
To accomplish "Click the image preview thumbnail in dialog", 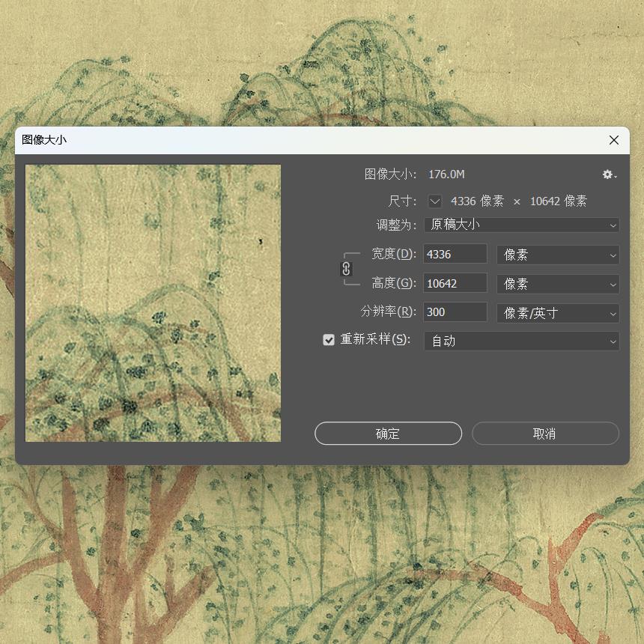I will click(153, 303).
